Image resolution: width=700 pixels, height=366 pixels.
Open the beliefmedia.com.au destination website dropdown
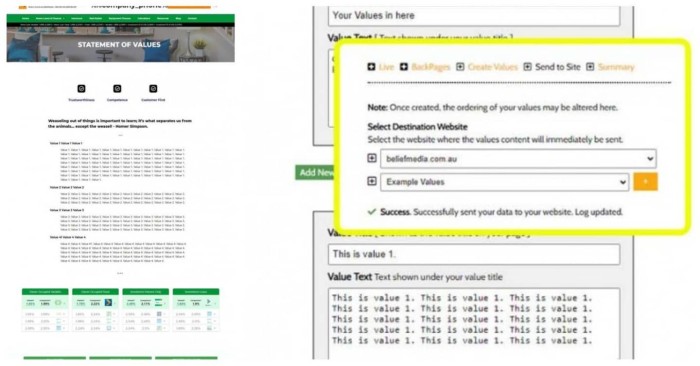518,159
